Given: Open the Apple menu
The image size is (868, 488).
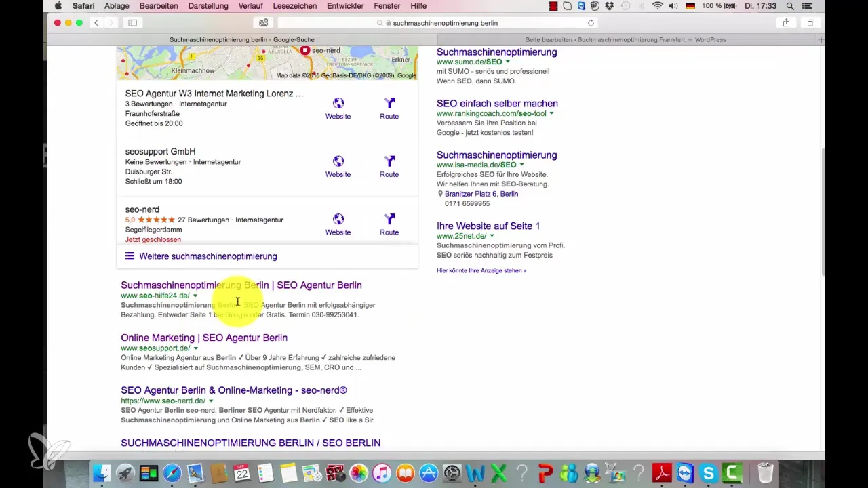Looking at the screenshot, I should pyautogui.click(x=58, y=6).
